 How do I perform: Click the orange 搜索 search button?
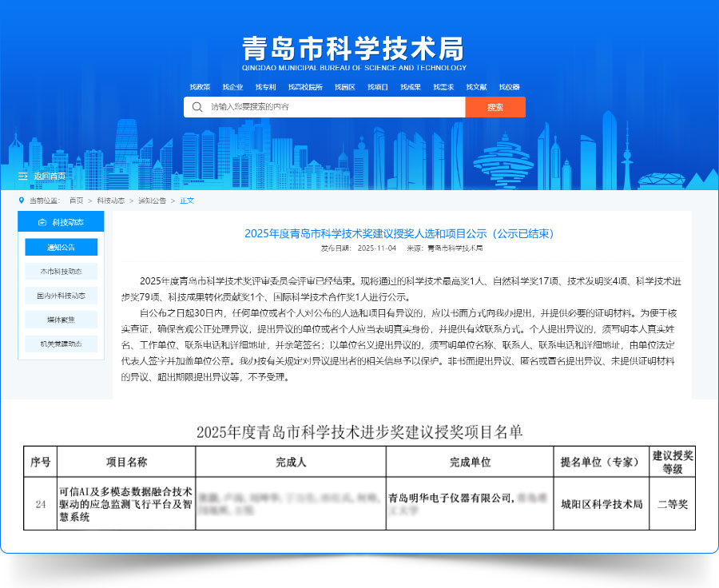coord(496,107)
